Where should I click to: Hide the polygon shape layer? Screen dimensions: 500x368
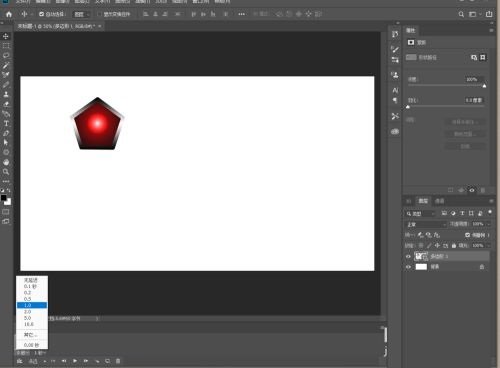[x=408, y=256]
